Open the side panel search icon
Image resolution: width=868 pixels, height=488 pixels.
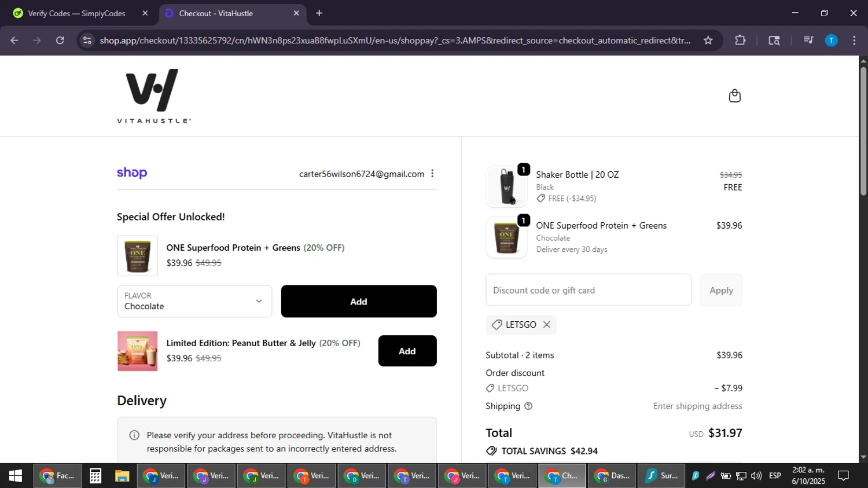click(x=774, y=41)
